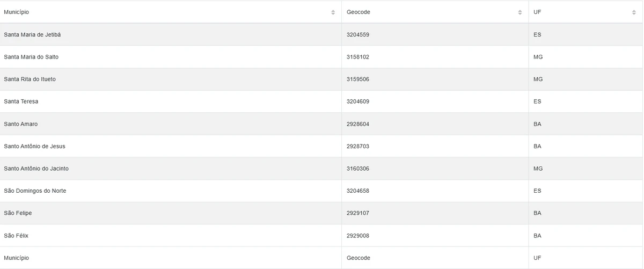Screen dimensions: 644x269
Task: Click the Geocode column header
Action: pyautogui.click(x=358, y=12)
